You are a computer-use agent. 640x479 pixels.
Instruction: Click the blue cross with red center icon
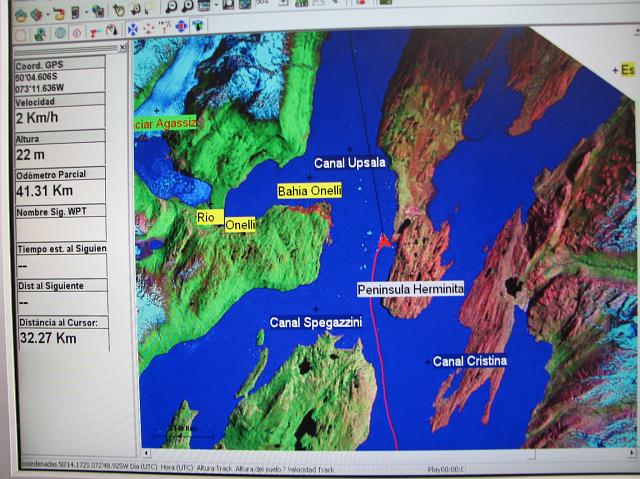[x=181, y=27]
